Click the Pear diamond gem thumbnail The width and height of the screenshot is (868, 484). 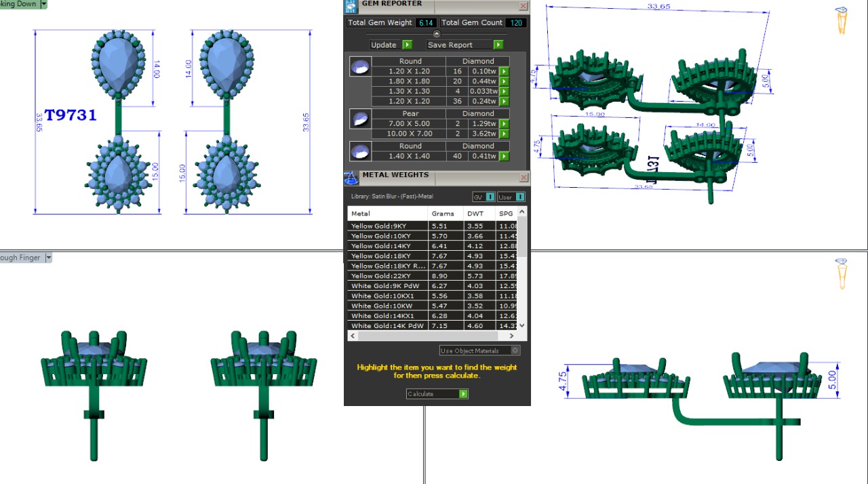pyautogui.click(x=360, y=119)
